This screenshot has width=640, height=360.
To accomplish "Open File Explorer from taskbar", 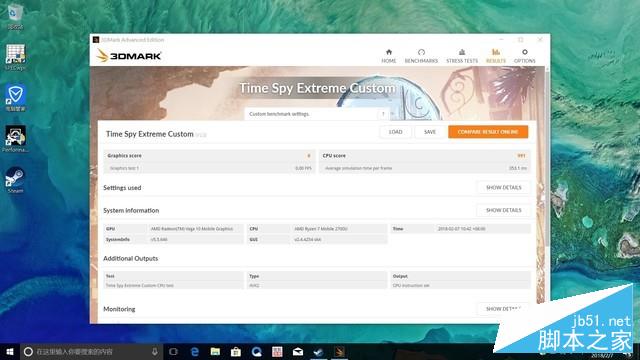I will [x=215, y=351].
